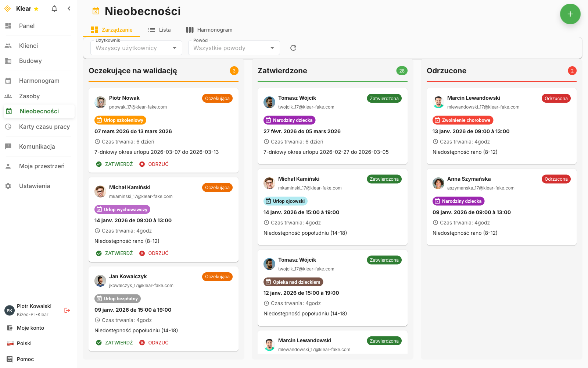Image resolution: width=588 pixels, height=368 pixels.
Task: Open the Użytkownik dropdown filter
Action: click(136, 48)
